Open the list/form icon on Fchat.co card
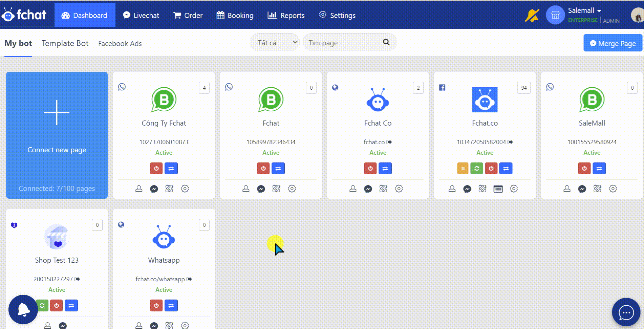 [x=498, y=189]
